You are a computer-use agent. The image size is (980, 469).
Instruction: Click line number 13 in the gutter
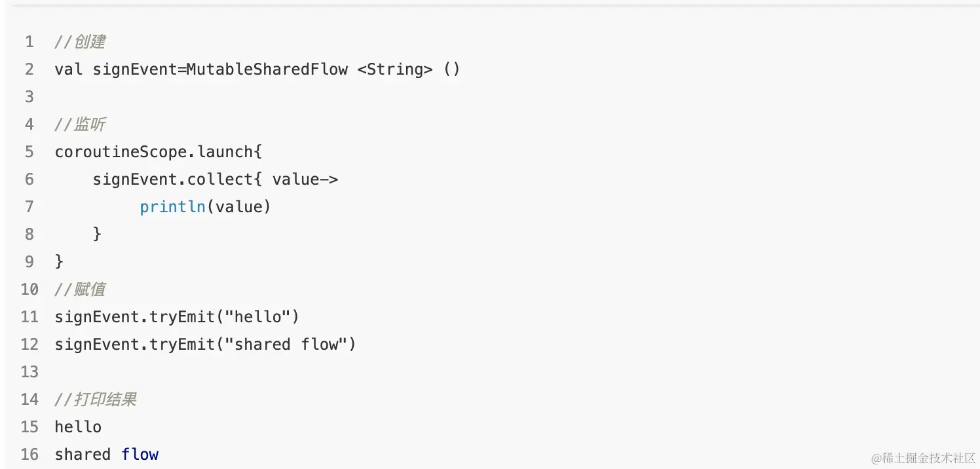tap(29, 372)
